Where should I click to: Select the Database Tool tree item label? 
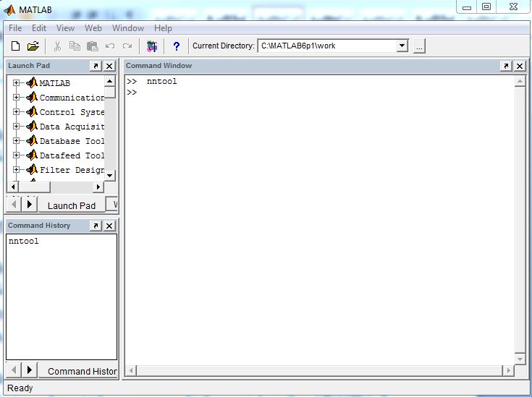(72, 141)
